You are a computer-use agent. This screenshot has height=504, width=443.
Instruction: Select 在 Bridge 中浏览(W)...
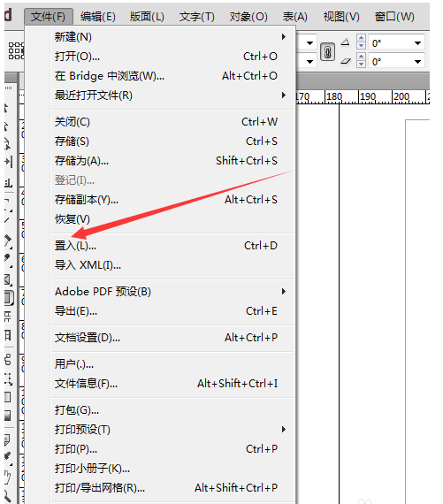(x=172, y=76)
